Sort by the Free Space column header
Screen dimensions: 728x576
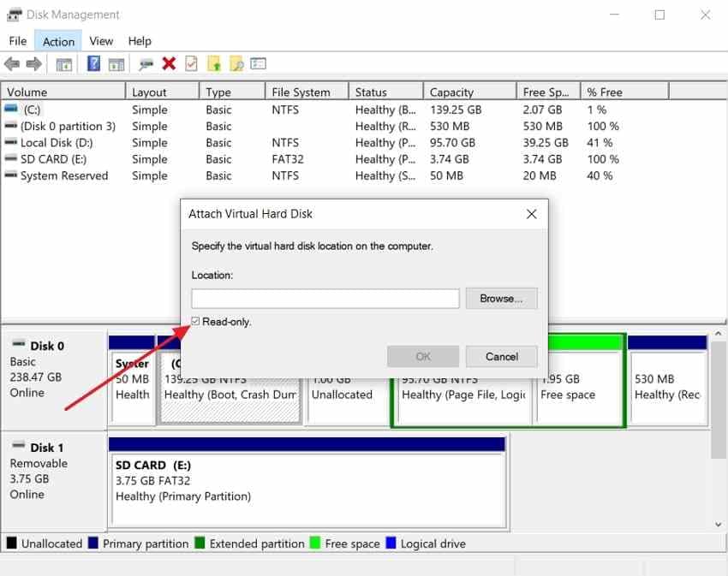pyautogui.click(x=549, y=92)
